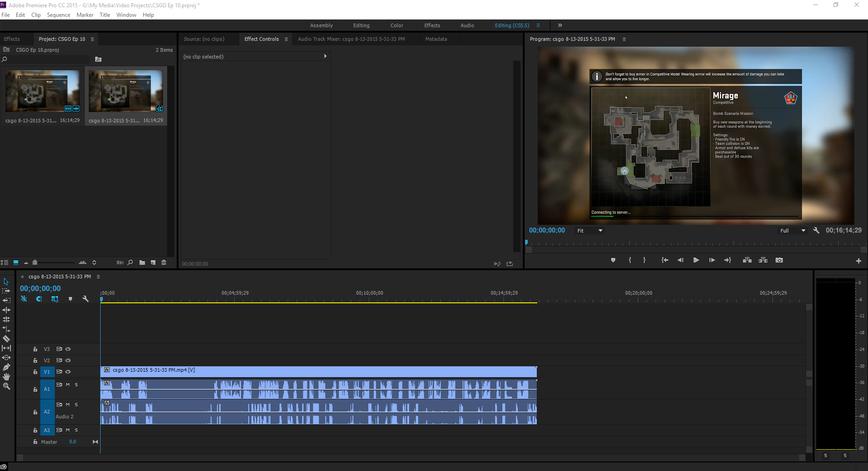Export a frame with the camera icon
Viewport: 868px width, 471px height.
pyautogui.click(x=779, y=260)
